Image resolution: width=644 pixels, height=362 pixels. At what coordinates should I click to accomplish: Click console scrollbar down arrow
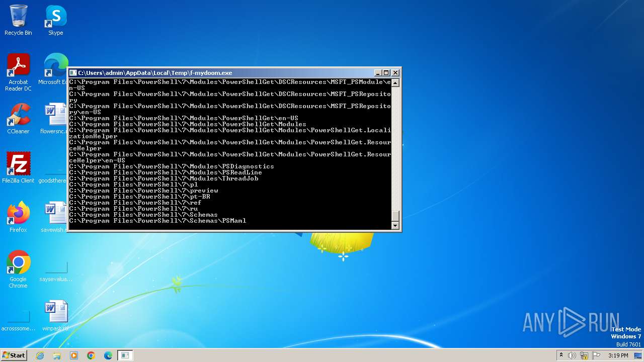point(395,226)
